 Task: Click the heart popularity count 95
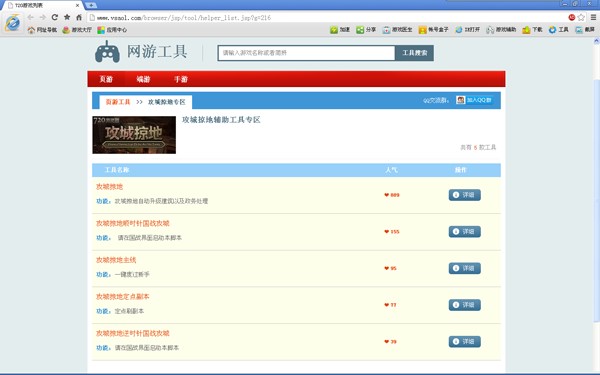pyautogui.click(x=390, y=269)
